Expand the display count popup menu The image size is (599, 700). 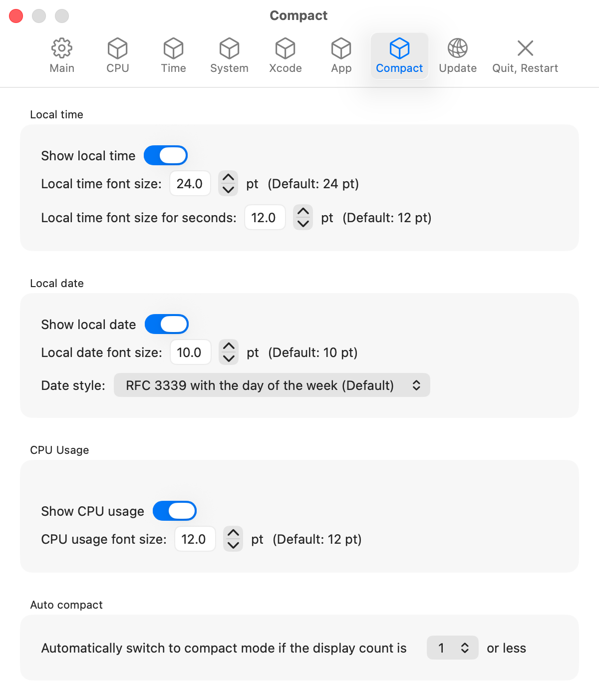(x=453, y=648)
